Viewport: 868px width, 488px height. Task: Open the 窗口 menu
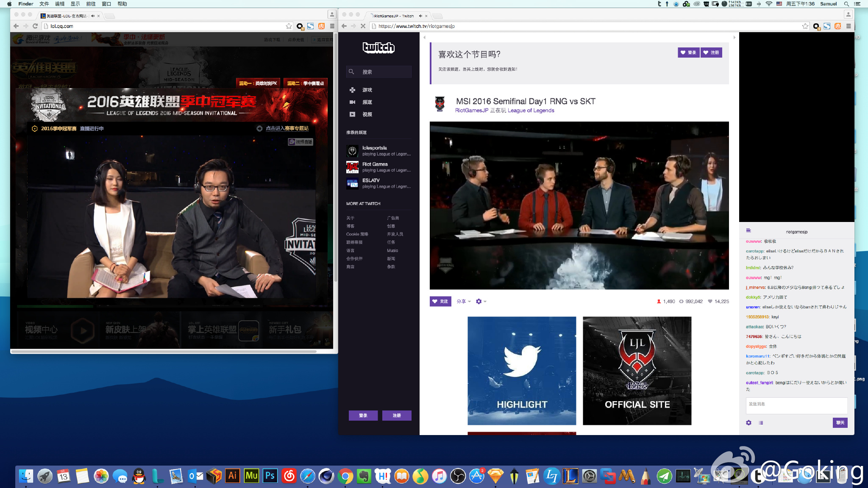click(106, 4)
